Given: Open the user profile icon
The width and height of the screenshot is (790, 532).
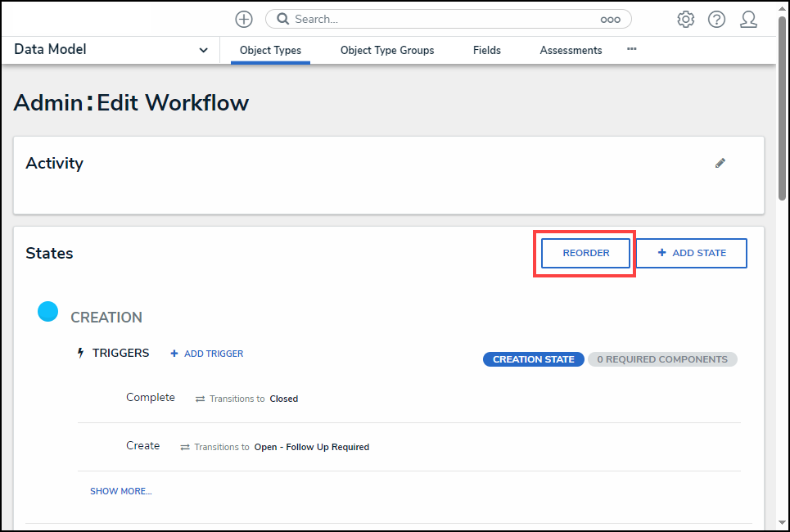Looking at the screenshot, I should click(748, 19).
